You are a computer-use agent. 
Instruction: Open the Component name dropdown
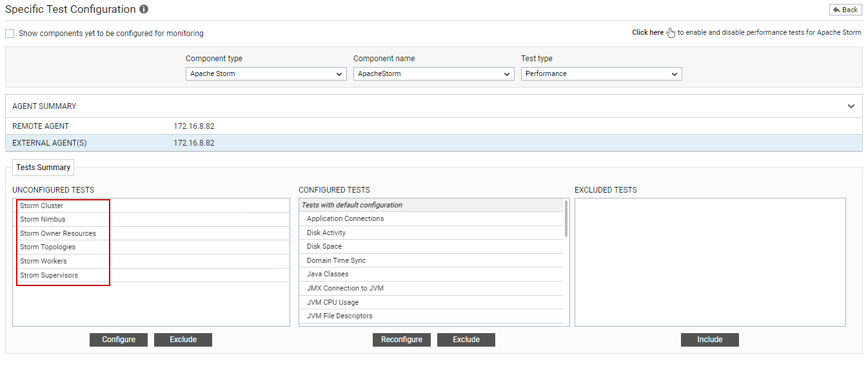coord(434,74)
